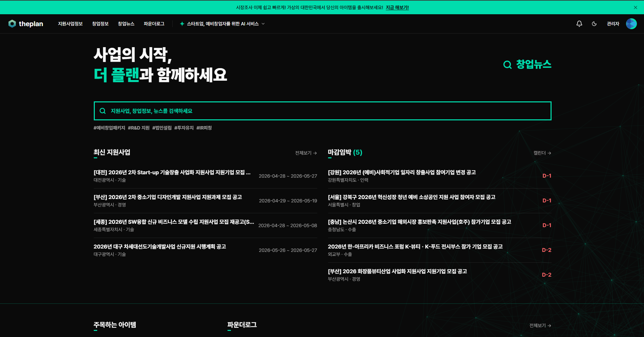Viewport: 644px width, 337px height.
Task: Open the [부산] 화장품뷰티산업 사업화 posting
Action: click(398, 271)
